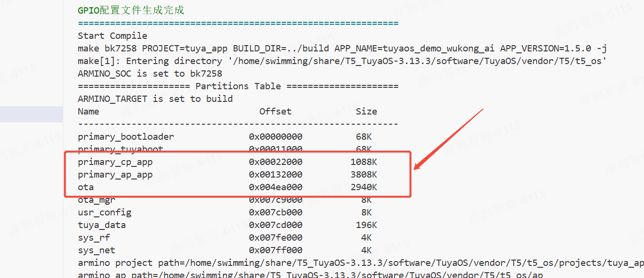Click the highlighted item in left sidebar

pyautogui.click(x=31, y=114)
